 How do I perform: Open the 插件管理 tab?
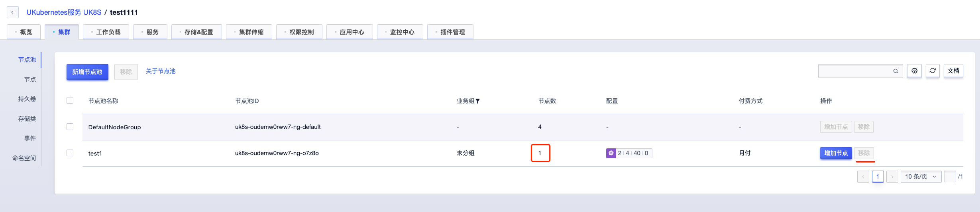(x=450, y=32)
